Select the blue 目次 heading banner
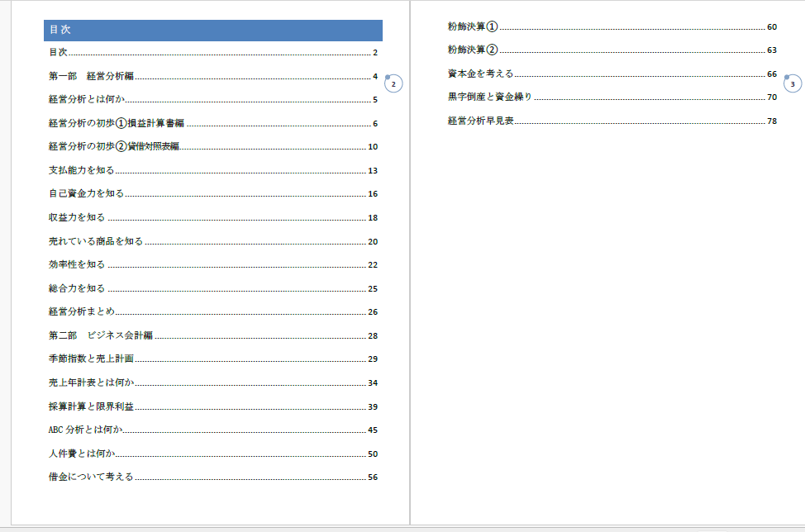Screen dimensions: 805x532 click(212, 30)
